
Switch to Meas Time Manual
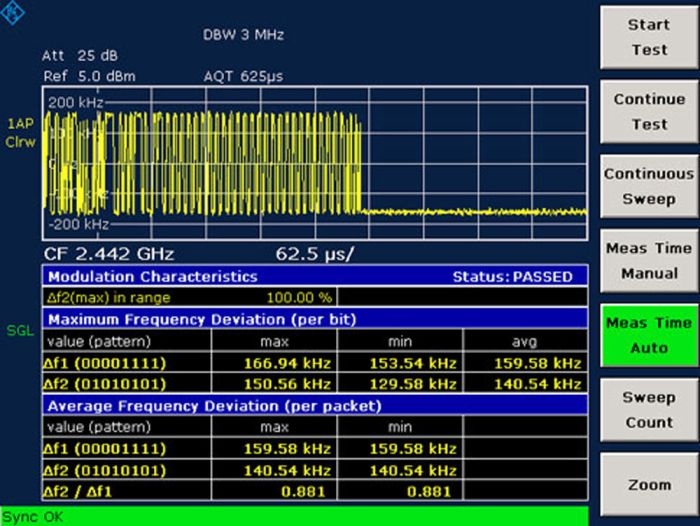point(649,261)
